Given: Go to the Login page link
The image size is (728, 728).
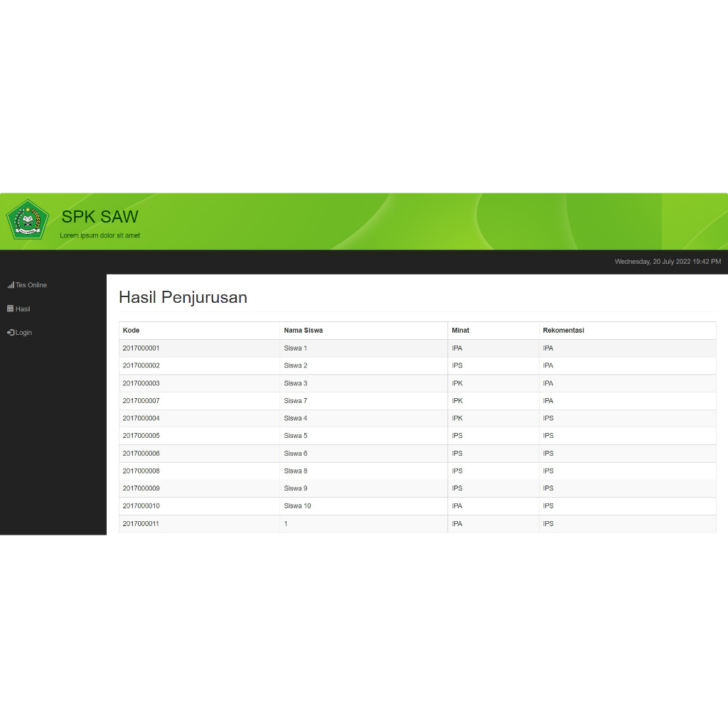Looking at the screenshot, I should pyautogui.click(x=19, y=333).
